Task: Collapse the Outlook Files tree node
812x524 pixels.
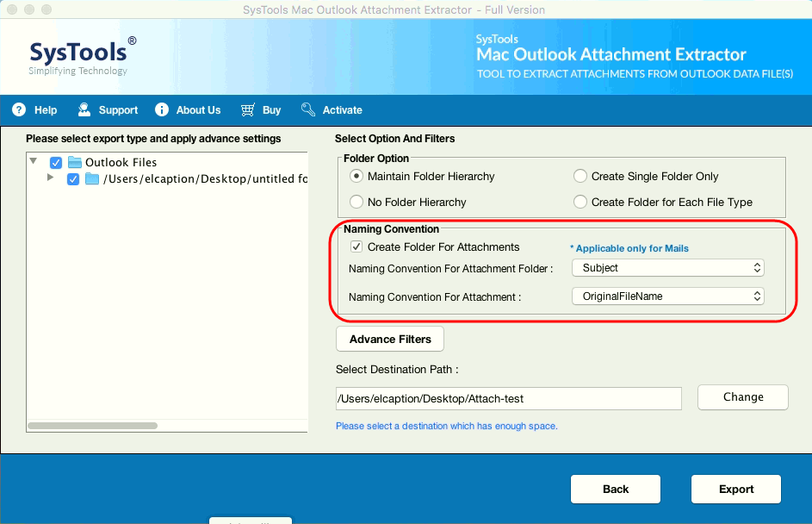Action: [x=34, y=161]
